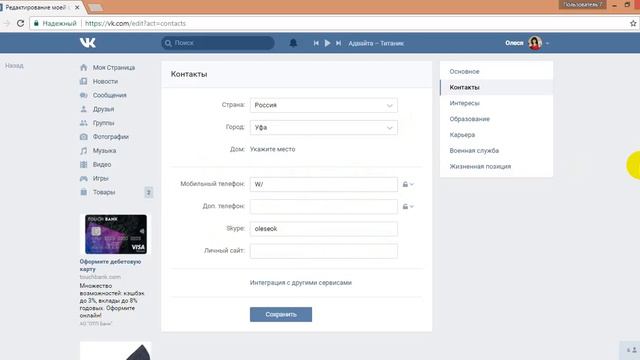The image size is (640, 360).
Task: Skip to the next track
Action: click(338, 43)
